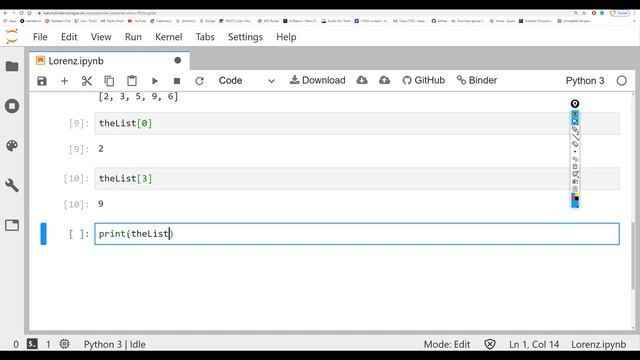
Task: Click the output value 9
Action: click(x=101, y=204)
